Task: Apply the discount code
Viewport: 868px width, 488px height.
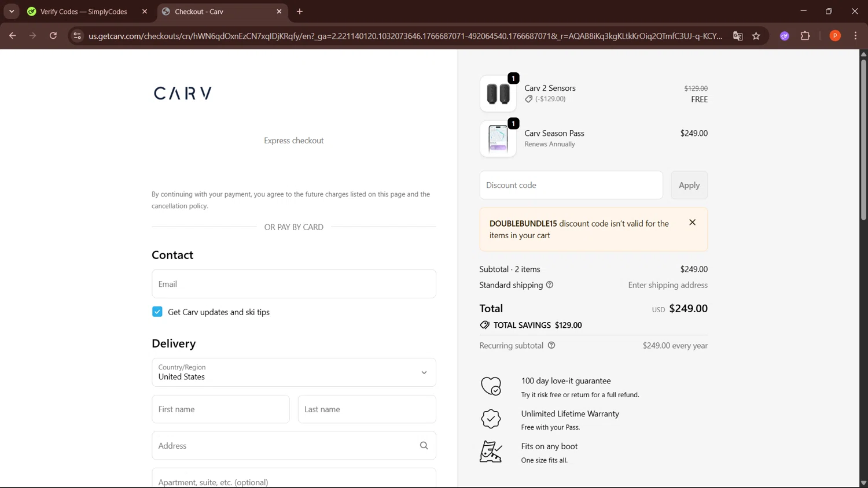Action: pyautogui.click(x=689, y=185)
